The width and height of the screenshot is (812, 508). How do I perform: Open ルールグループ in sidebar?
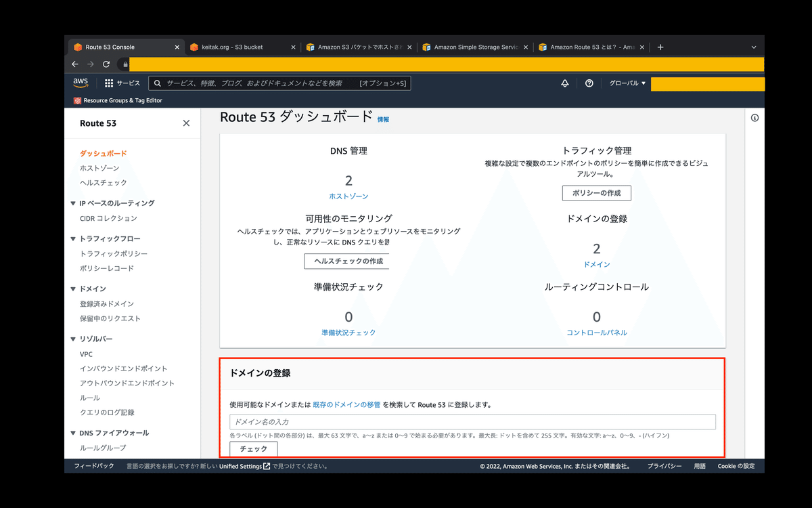[103, 448]
